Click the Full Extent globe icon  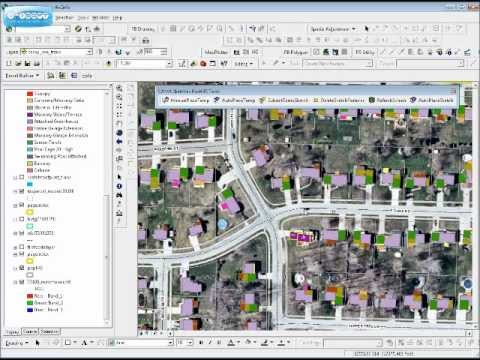pyautogui.click(x=119, y=133)
